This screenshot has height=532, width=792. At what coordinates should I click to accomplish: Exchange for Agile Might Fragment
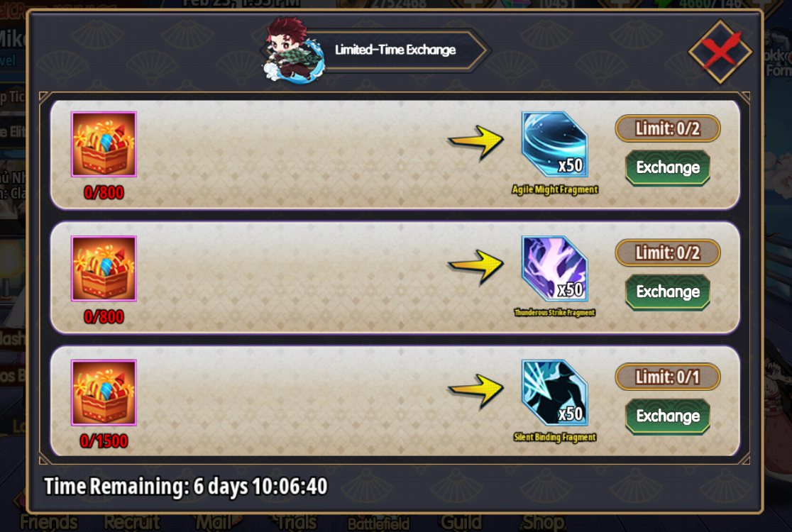point(668,167)
